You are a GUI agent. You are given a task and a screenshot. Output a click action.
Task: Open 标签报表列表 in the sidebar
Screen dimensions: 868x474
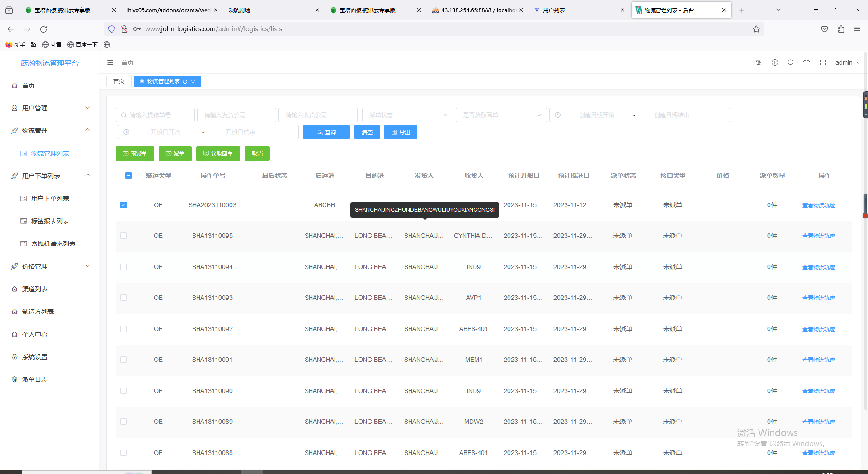click(50, 221)
